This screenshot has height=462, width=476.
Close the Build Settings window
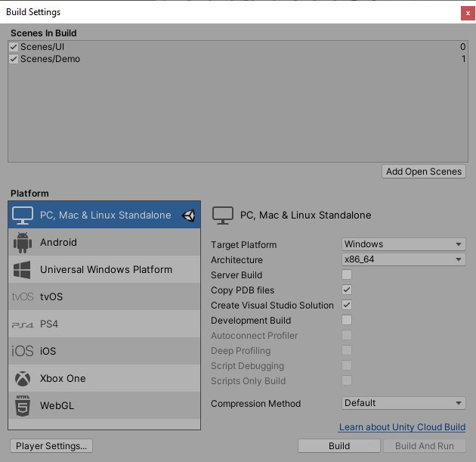[x=468, y=14]
